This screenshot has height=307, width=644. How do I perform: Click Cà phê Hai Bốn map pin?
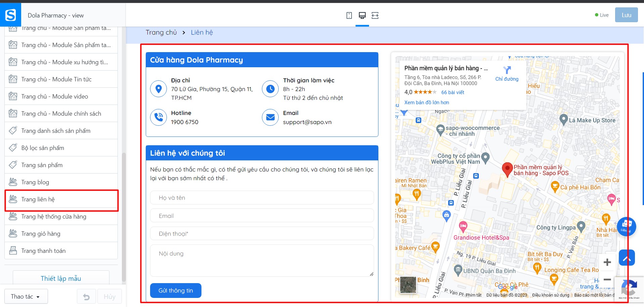[555, 186]
